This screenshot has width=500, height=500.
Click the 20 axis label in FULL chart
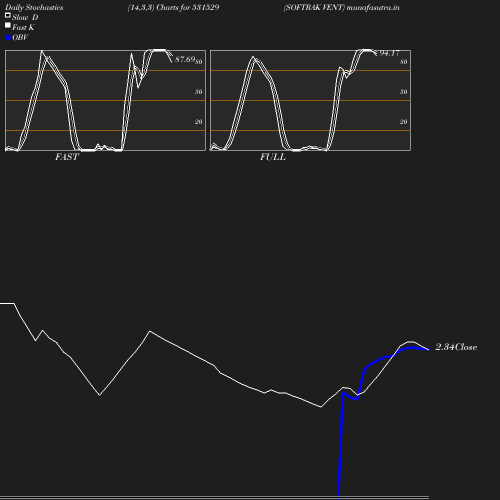point(404,122)
